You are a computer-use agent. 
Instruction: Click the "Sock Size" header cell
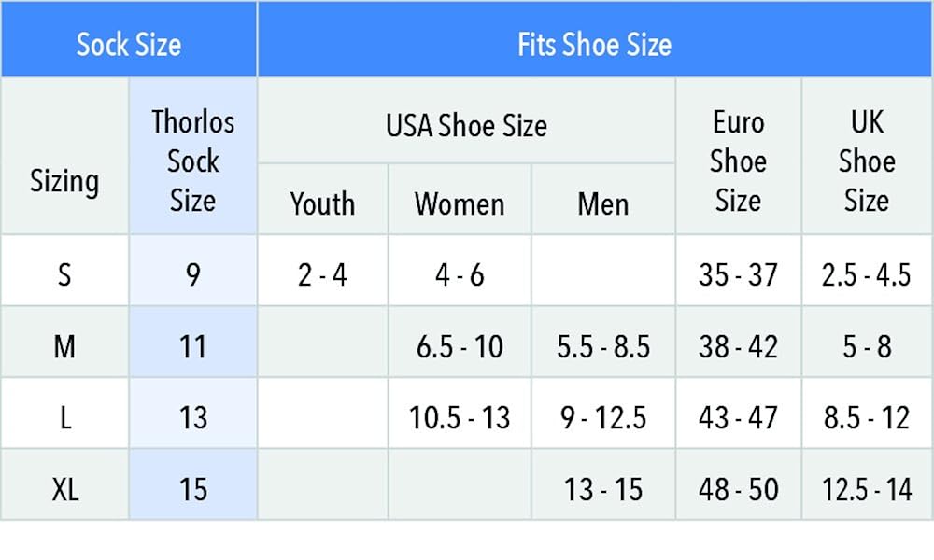(x=129, y=44)
